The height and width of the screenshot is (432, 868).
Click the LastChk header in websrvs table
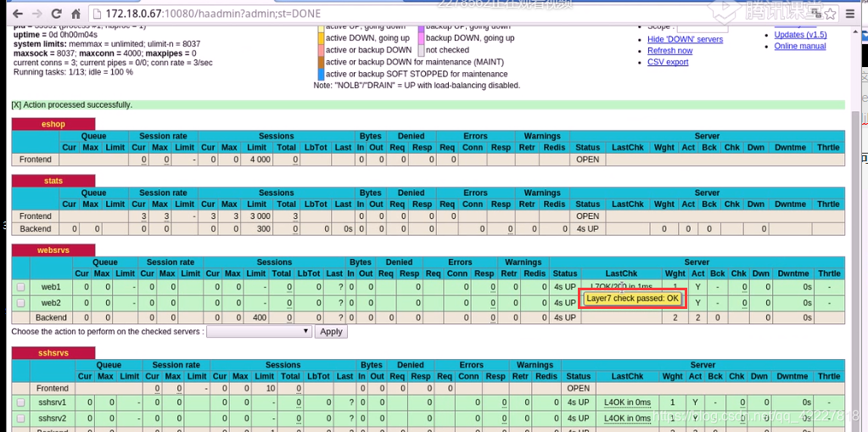[x=621, y=273]
